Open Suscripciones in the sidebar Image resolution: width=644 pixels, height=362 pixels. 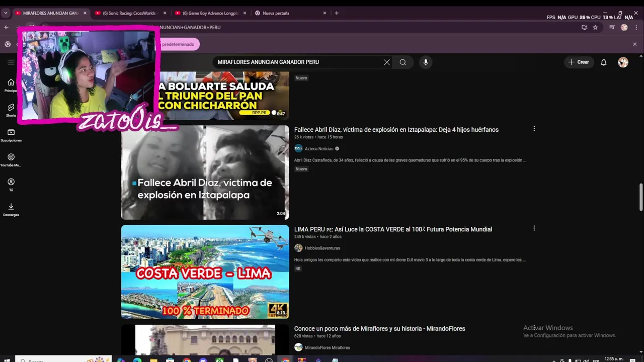tap(11, 135)
